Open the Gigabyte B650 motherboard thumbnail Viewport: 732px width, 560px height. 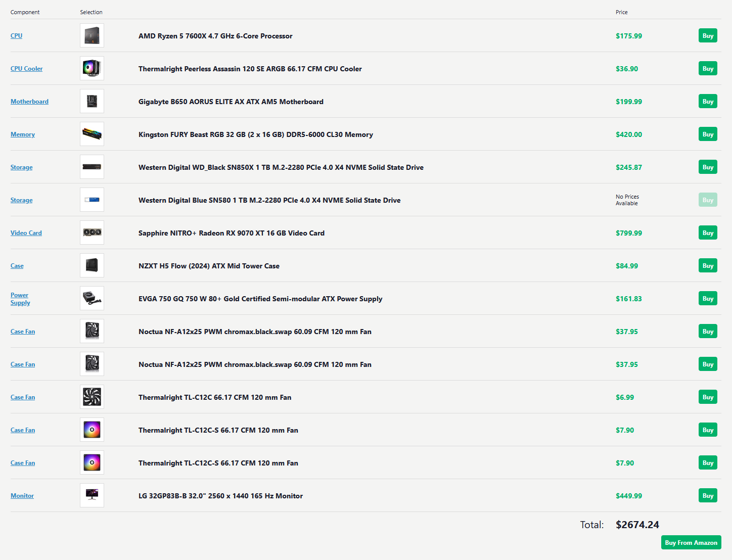[x=92, y=101]
